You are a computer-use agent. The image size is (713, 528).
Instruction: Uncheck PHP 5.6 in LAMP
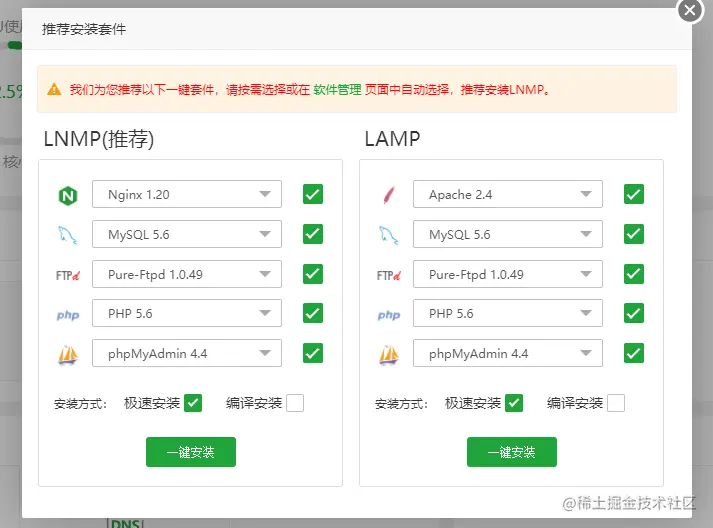(x=634, y=313)
